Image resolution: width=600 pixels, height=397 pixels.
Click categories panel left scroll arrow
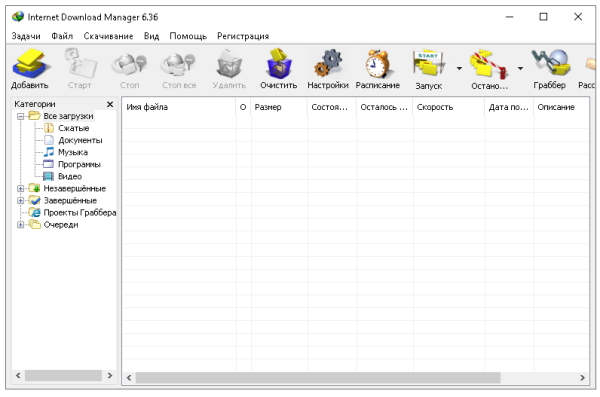tap(18, 376)
